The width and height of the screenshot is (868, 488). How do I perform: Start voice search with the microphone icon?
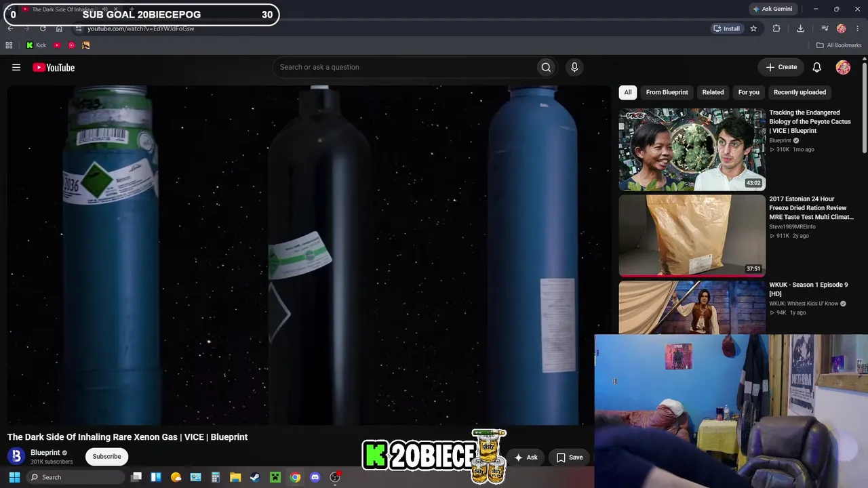574,67
